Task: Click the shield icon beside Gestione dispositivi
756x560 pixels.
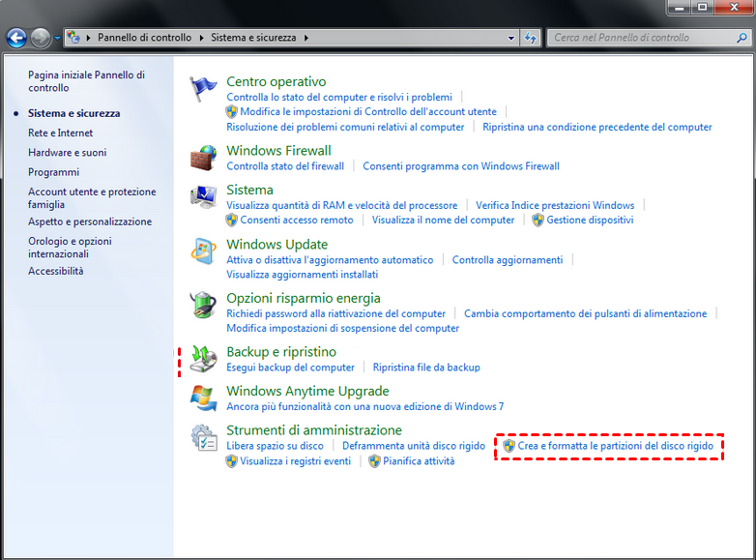Action: point(538,220)
